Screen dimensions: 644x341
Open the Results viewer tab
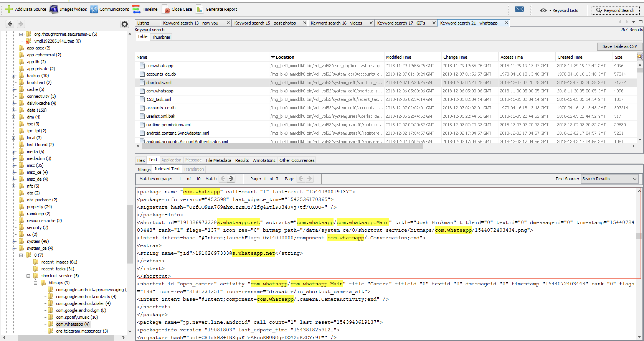tap(242, 160)
